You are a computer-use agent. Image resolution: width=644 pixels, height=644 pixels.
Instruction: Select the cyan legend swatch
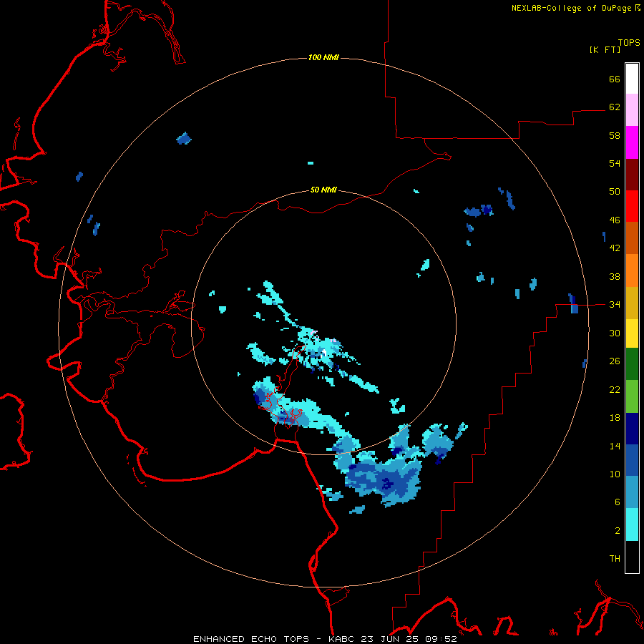(x=632, y=525)
